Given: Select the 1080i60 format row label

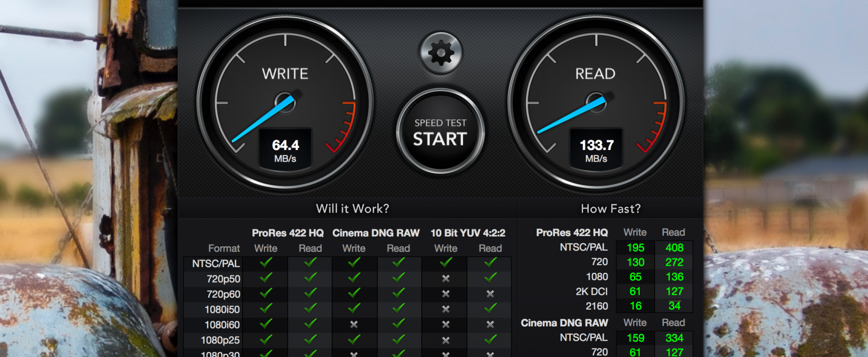Looking at the screenshot, I should 222,325.
